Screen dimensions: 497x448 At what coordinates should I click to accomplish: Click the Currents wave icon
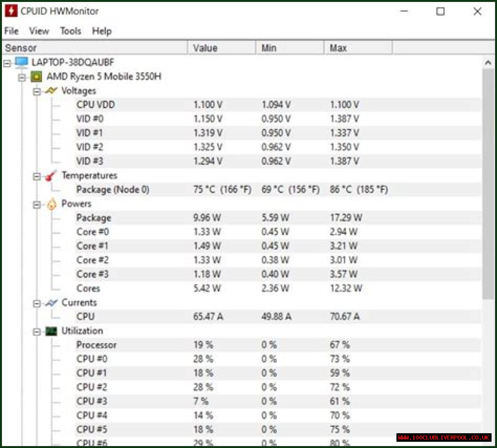(x=51, y=303)
